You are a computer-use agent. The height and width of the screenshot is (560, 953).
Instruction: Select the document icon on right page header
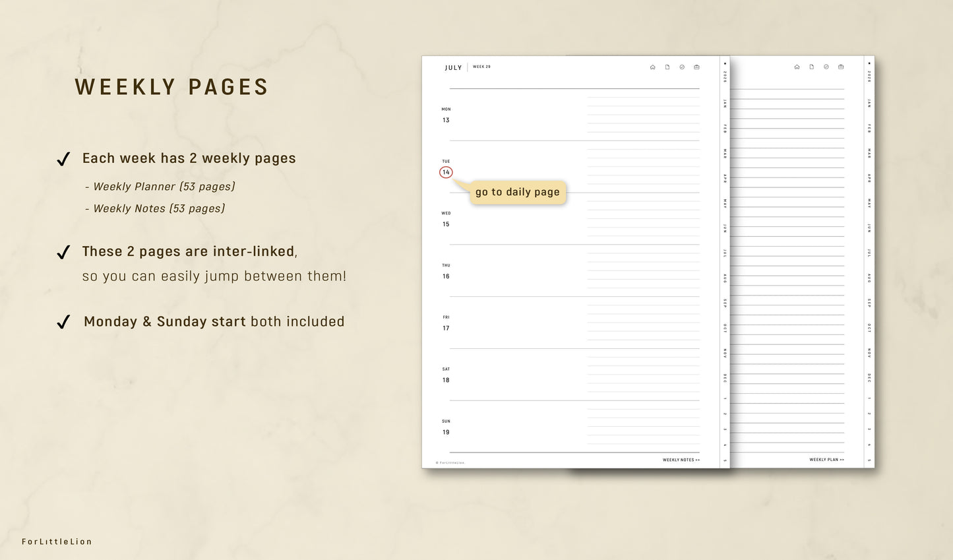coord(811,67)
